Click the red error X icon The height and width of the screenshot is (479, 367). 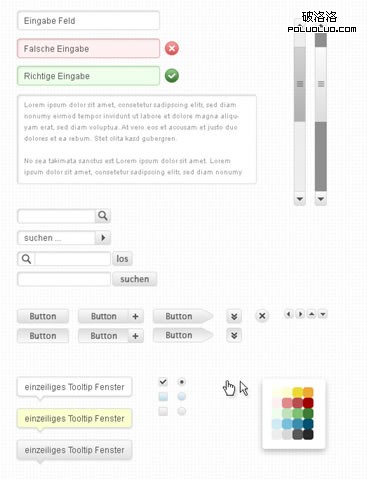172,48
